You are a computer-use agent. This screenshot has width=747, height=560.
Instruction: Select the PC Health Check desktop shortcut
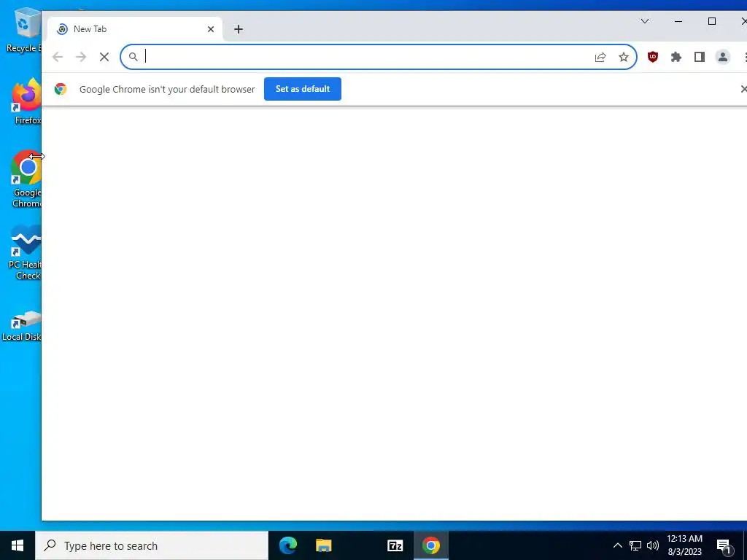[x=25, y=252]
